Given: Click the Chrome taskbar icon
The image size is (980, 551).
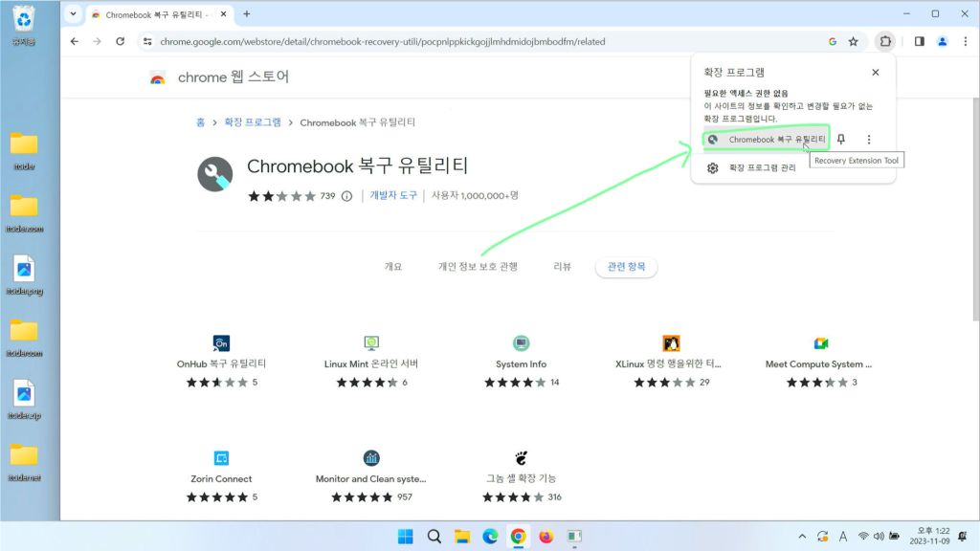Looking at the screenshot, I should click(x=518, y=537).
